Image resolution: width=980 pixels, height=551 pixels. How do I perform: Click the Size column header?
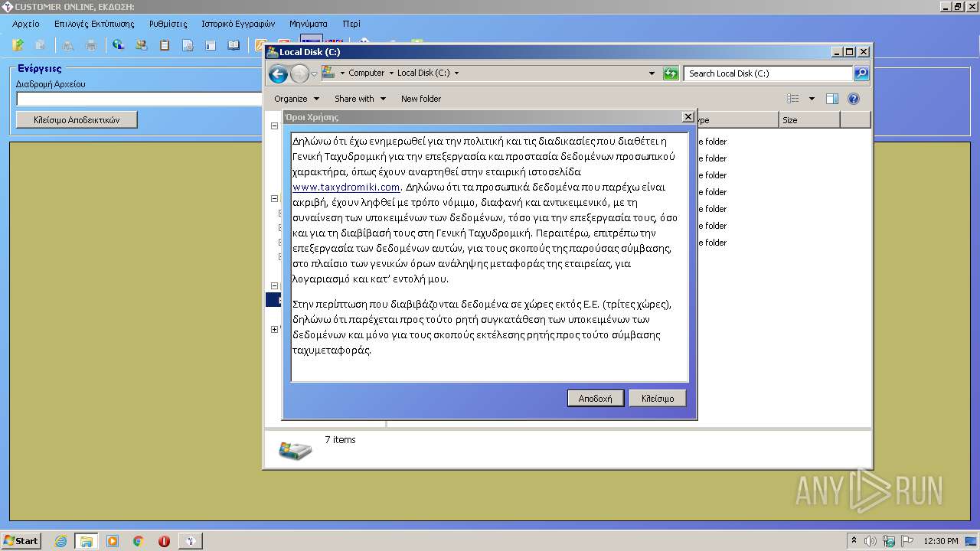point(809,120)
